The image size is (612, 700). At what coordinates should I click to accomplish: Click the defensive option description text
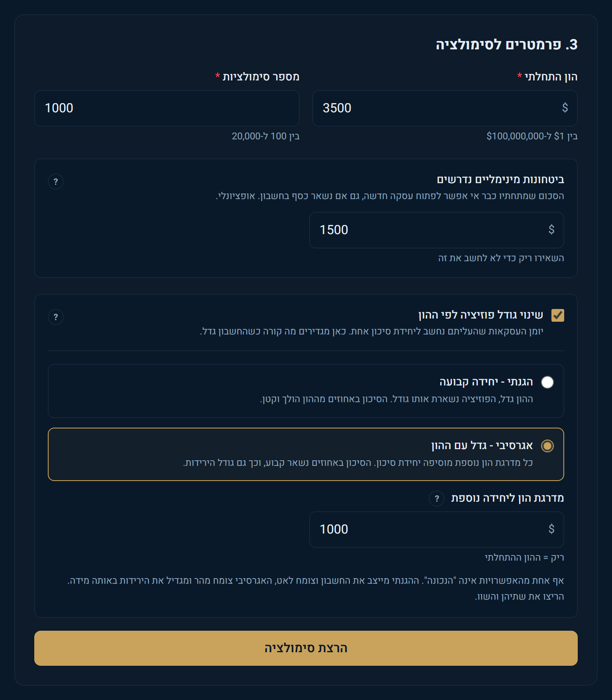tap(396, 399)
